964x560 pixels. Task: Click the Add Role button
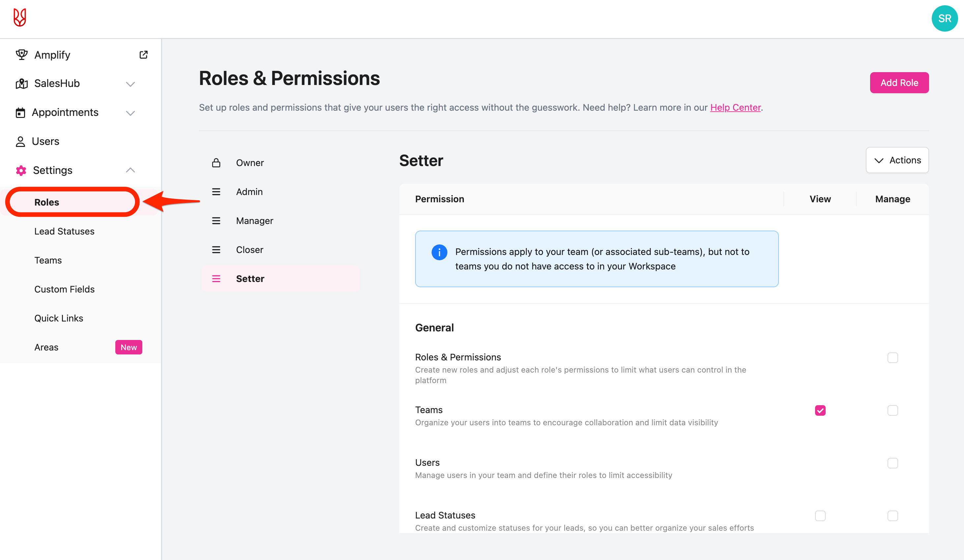click(899, 83)
